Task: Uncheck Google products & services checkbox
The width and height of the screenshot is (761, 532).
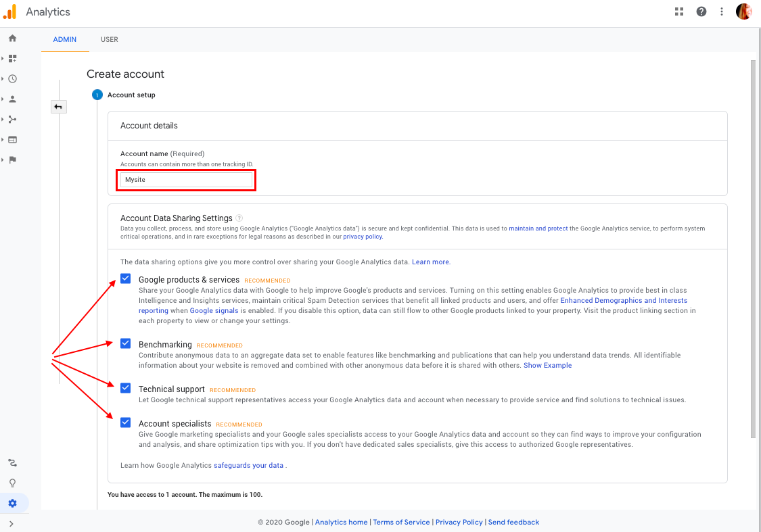Action: 126,279
